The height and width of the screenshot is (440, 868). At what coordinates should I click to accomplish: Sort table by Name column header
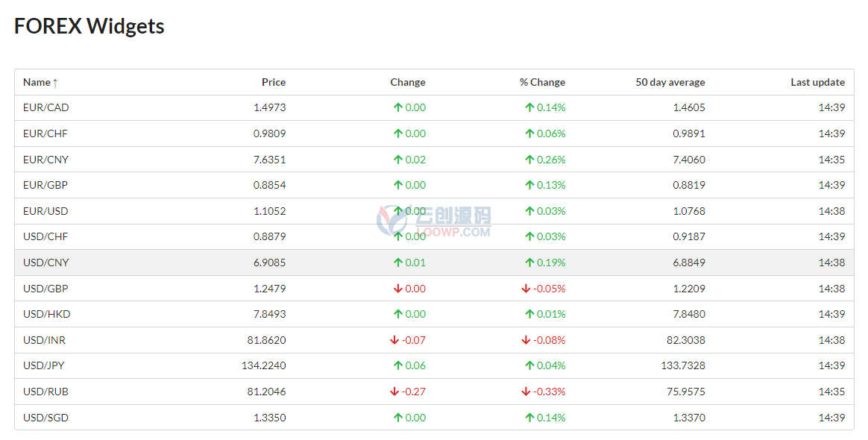(x=37, y=83)
